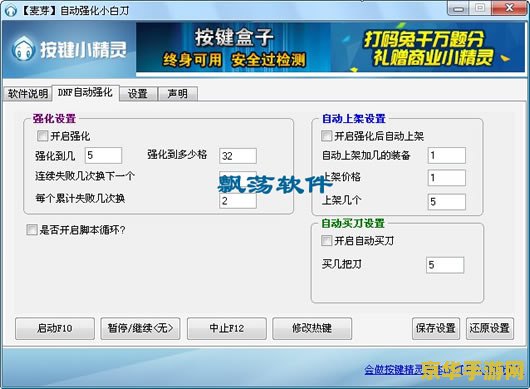Go to the 声明 tab
The image size is (530, 389).
click(178, 94)
